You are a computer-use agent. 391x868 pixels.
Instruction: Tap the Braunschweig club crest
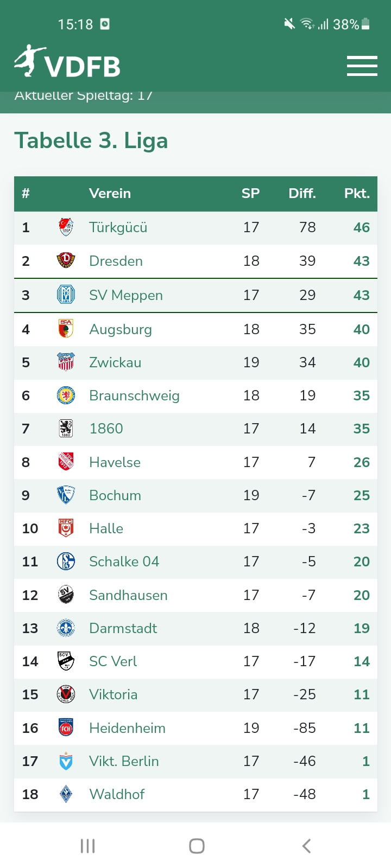(66, 395)
